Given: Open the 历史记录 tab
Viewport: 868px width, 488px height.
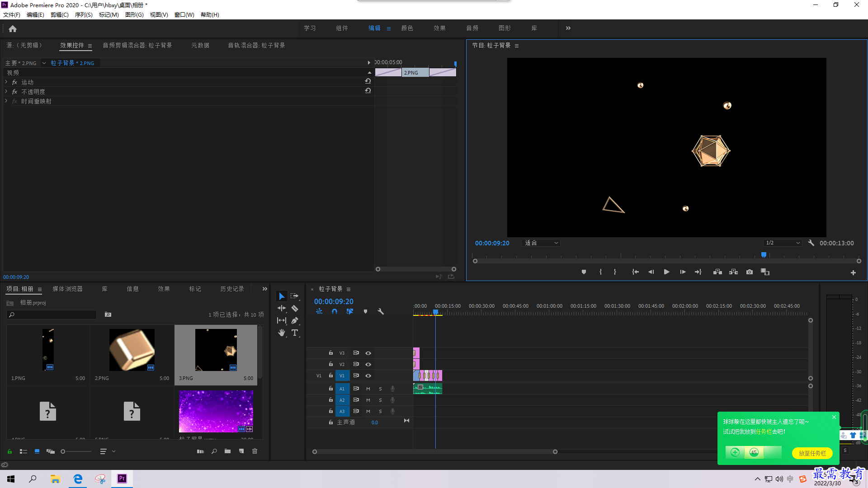Looking at the screenshot, I should pyautogui.click(x=232, y=289).
